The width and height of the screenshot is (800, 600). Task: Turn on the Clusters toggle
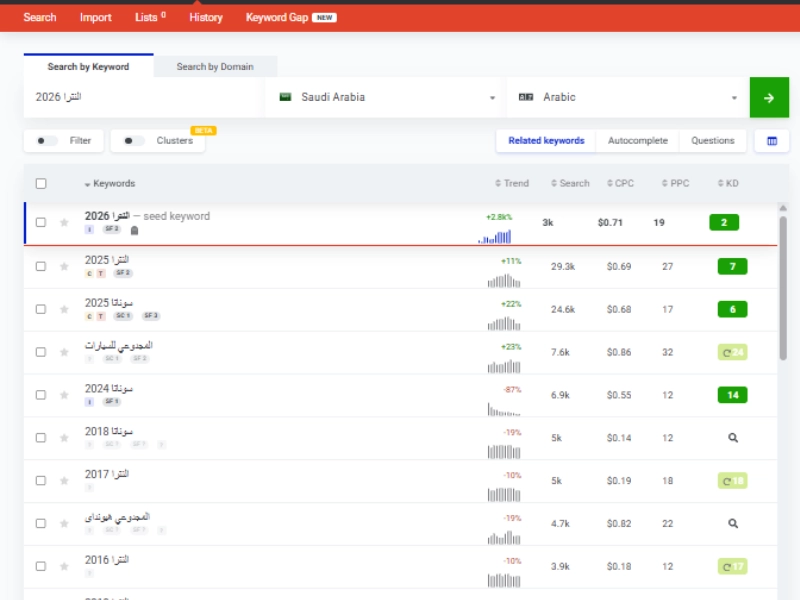click(x=132, y=141)
